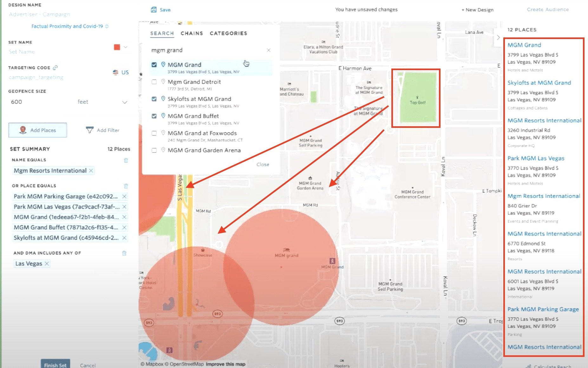Remove MGM Grand Buffet place tag
Image resolution: width=588 pixels, height=368 pixels.
pos(124,227)
